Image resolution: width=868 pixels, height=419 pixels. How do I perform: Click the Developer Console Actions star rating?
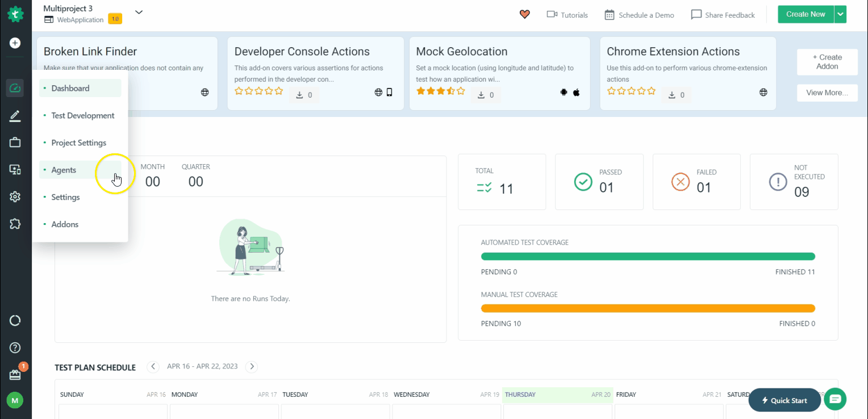(x=258, y=91)
